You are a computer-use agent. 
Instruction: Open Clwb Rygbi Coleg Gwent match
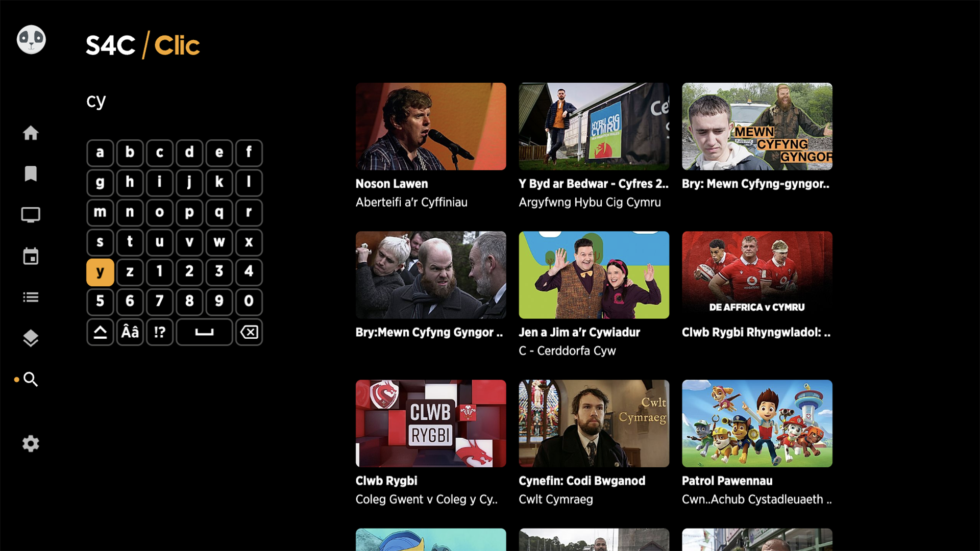click(431, 423)
